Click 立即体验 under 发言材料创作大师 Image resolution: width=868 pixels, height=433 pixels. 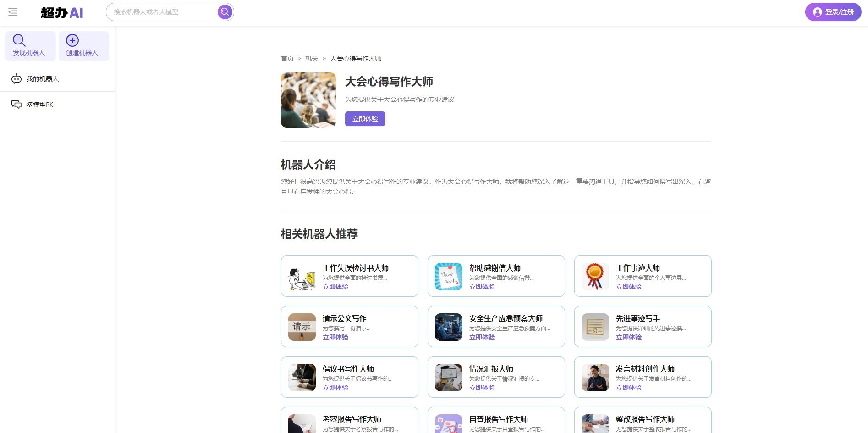coord(628,387)
